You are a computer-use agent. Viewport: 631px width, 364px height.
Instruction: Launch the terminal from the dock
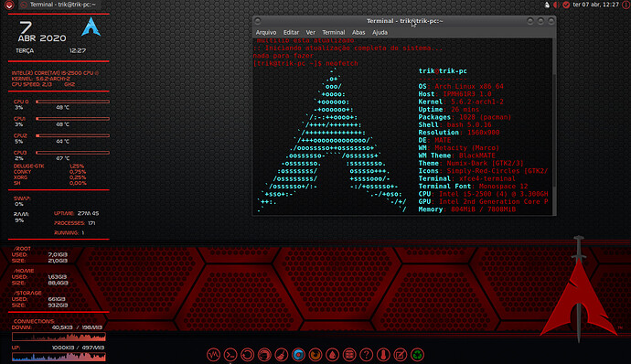point(230,355)
